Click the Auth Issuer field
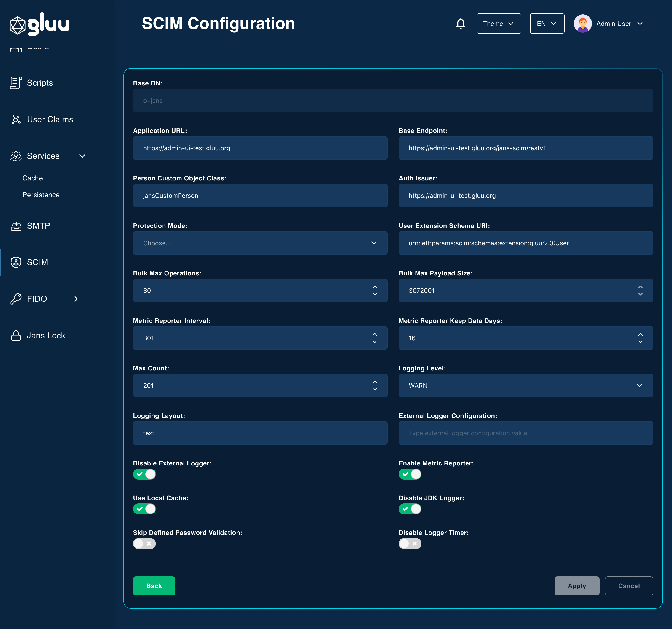672x629 pixels. tap(526, 196)
